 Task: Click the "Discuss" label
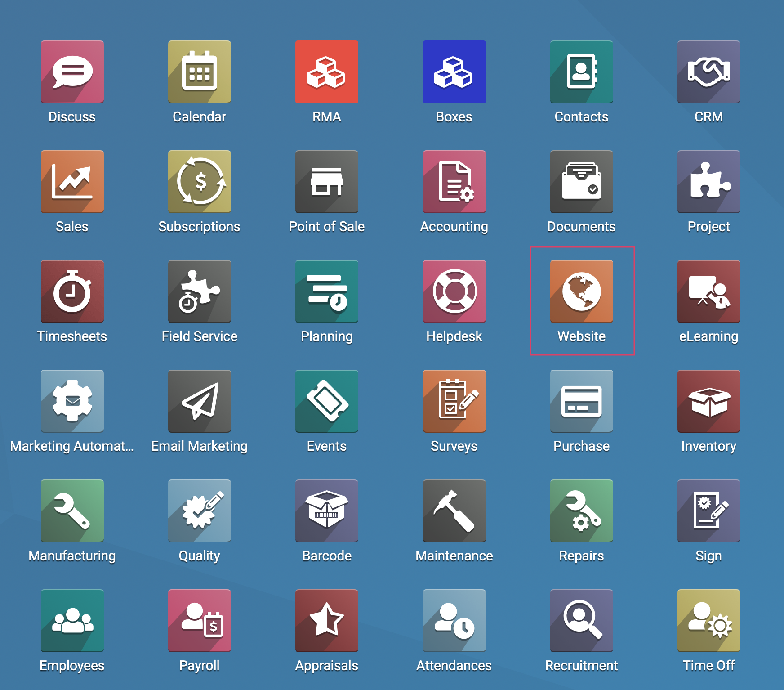click(x=72, y=117)
